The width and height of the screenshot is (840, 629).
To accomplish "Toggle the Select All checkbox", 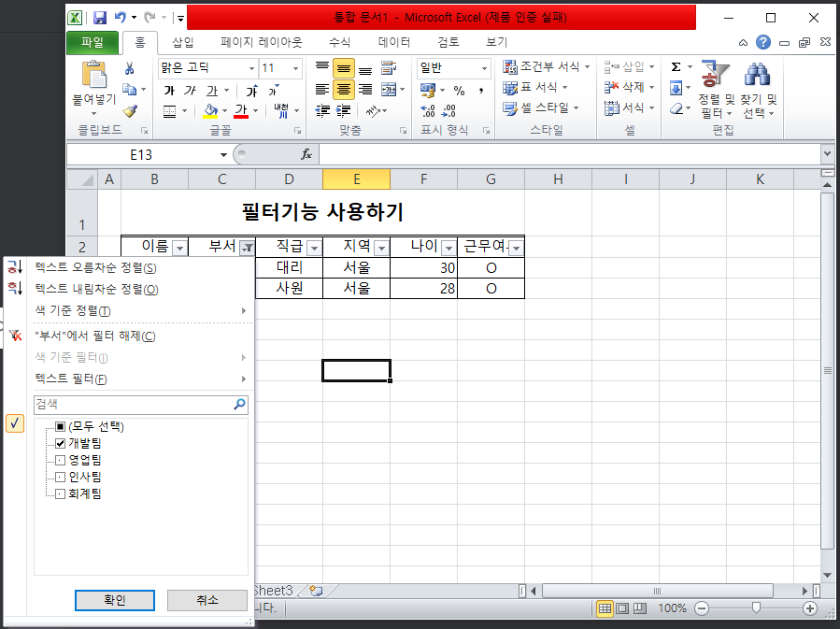I will [60, 426].
